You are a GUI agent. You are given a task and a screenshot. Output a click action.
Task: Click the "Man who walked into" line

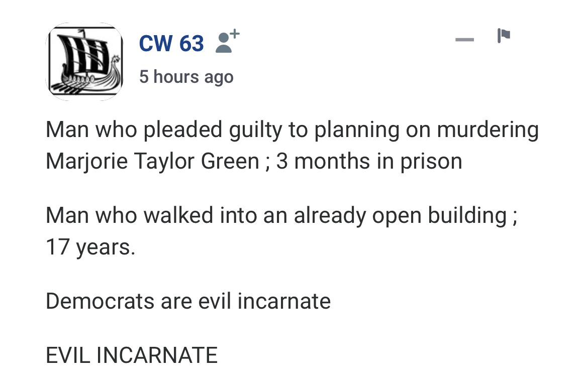pyautogui.click(x=281, y=215)
